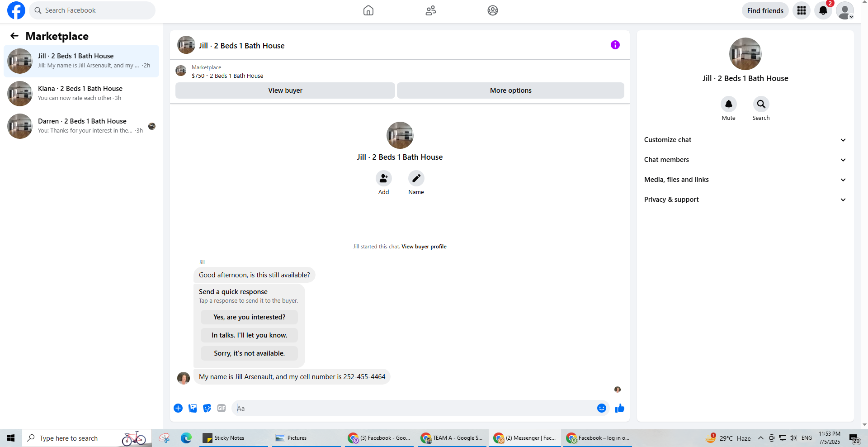The width and height of the screenshot is (868, 447).
Task: Attach a photo using the image icon
Action: (193, 408)
